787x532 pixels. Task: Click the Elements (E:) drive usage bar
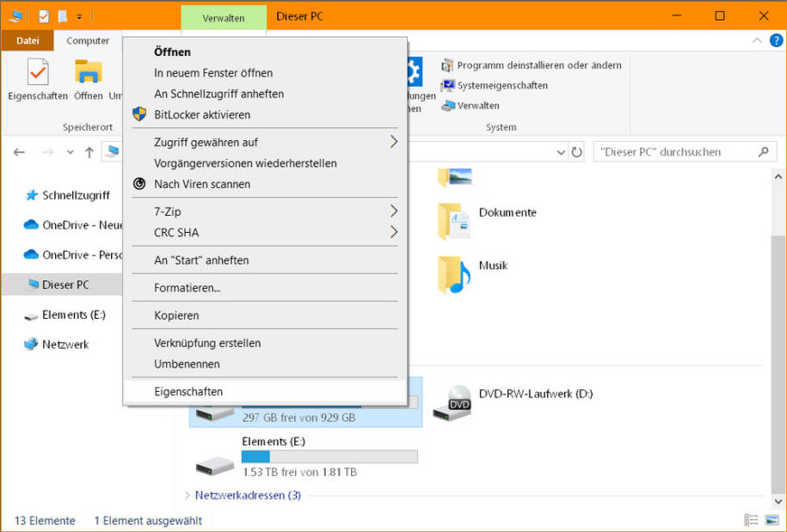tap(329, 456)
